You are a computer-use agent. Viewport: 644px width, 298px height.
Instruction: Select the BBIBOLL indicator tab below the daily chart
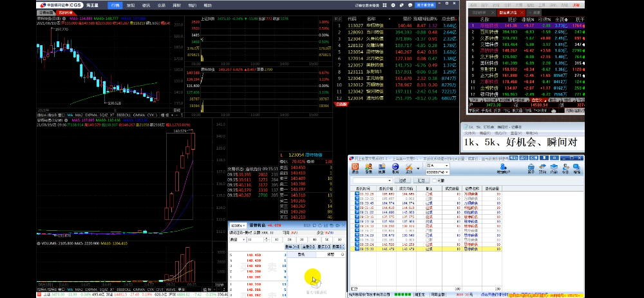click(124, 115)
